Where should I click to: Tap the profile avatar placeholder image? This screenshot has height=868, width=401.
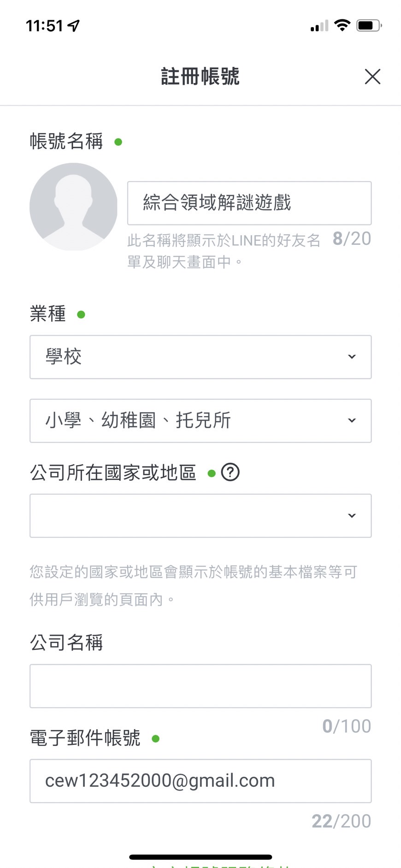click(73, 207)
